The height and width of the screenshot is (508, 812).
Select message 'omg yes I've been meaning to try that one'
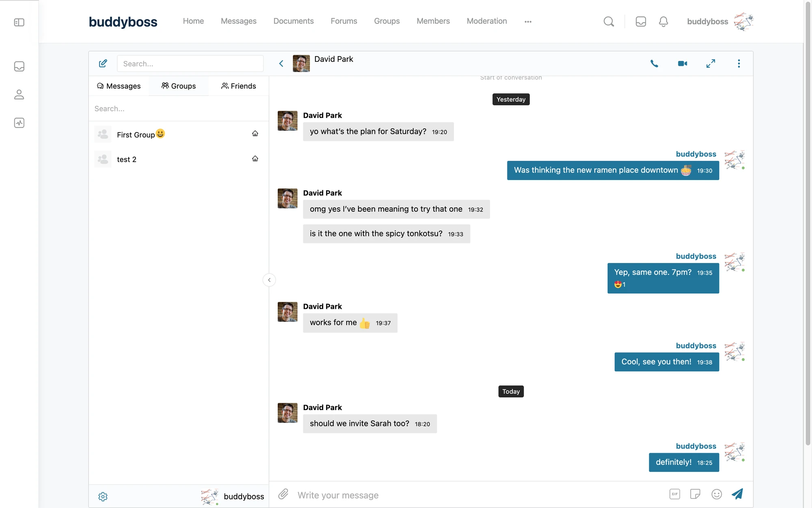(x=396, y=209)
